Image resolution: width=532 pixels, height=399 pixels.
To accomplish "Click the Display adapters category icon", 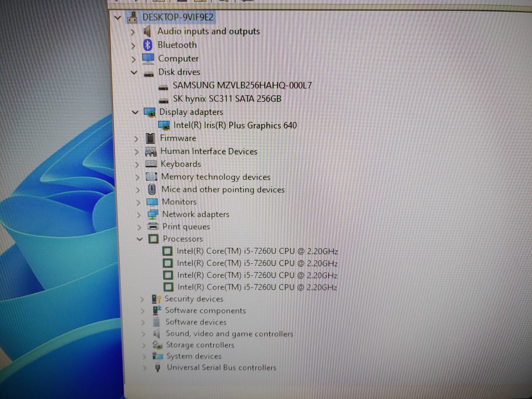I will (x=149, y=112).
